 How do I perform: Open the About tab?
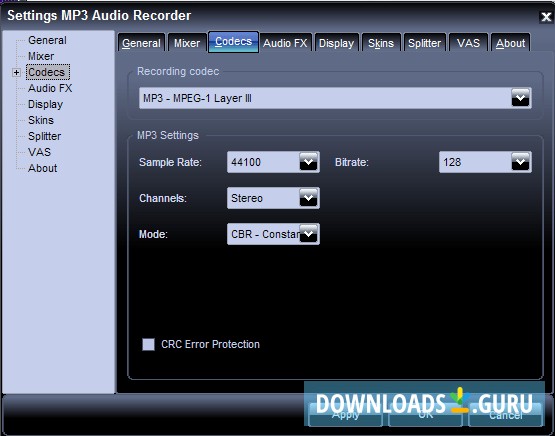pyautogui.click(x=510, y=43)
